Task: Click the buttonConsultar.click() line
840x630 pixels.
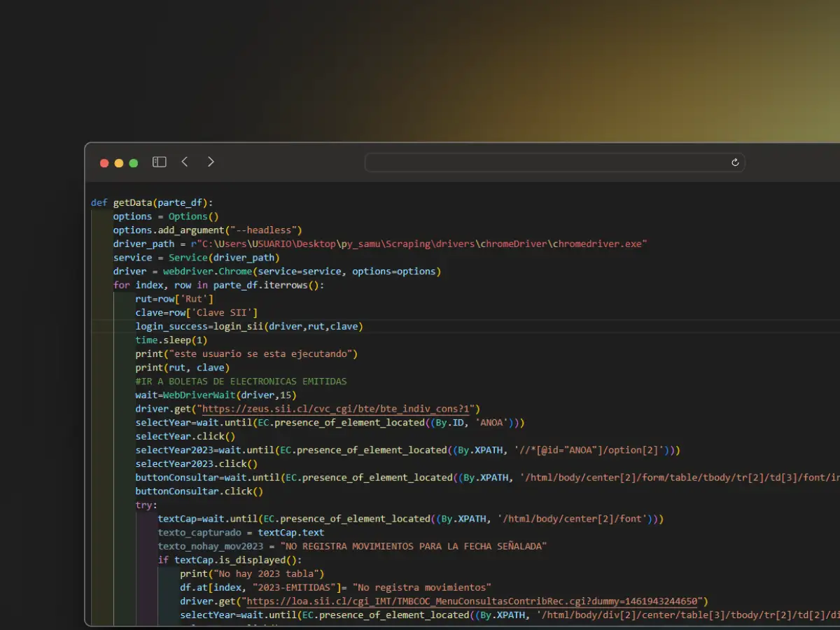Action: point(199,491)
